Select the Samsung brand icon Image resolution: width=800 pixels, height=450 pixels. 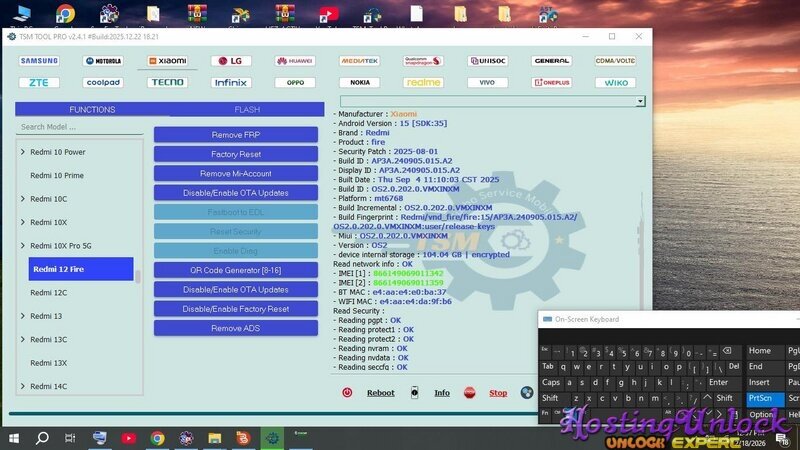[x=39, y=61]
